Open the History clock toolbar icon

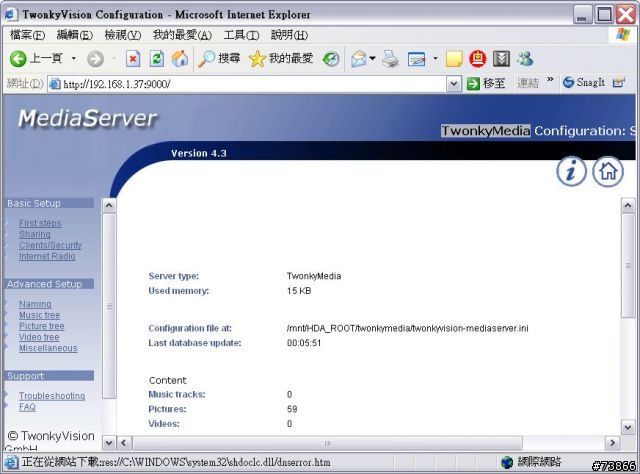click(331, 59)
